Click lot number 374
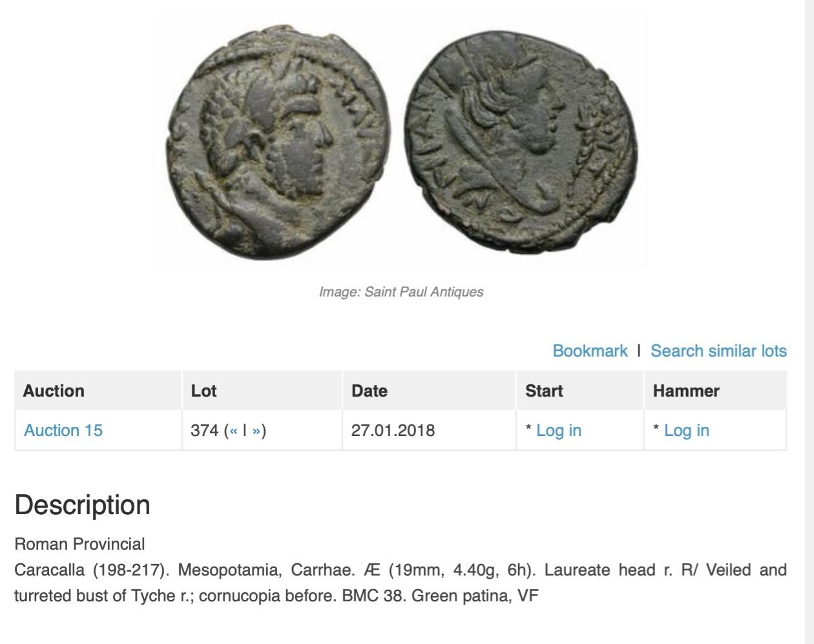The image size is (814, 644). (x=204, y=431)
